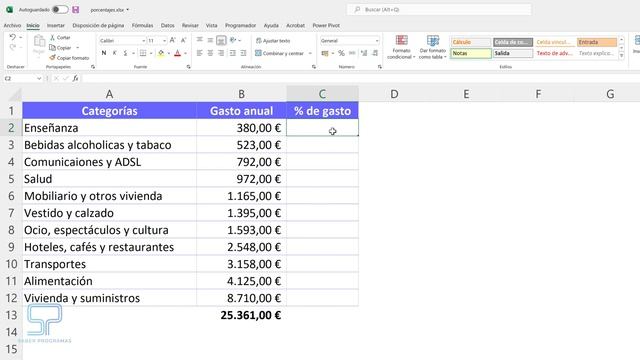The image size is (640, 360).
Task: Activate the Copiar formato brush
Action: [69, 58]
